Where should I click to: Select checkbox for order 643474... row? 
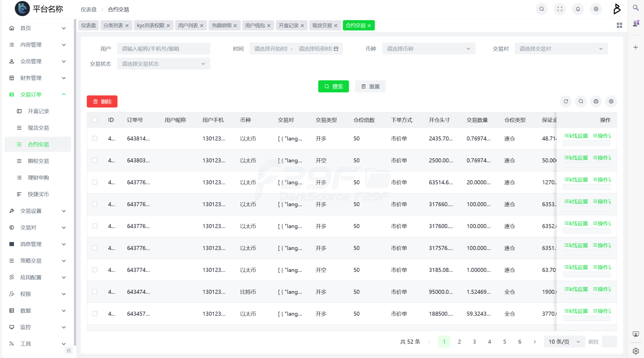tap(95, 292)
